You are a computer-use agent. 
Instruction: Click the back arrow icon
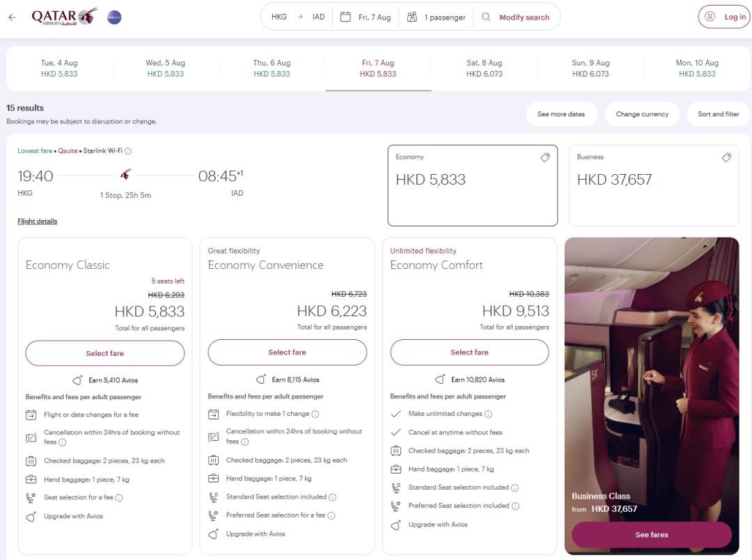[x=12, y=17]
